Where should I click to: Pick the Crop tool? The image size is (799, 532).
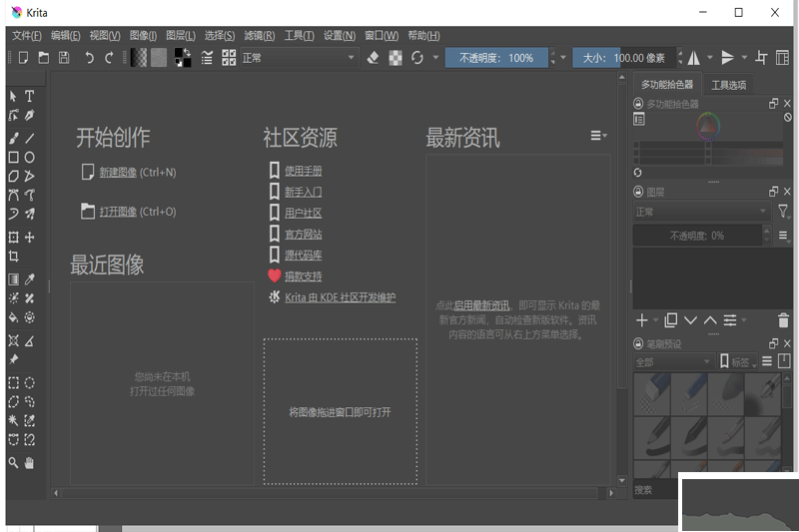tap(14, 257)
